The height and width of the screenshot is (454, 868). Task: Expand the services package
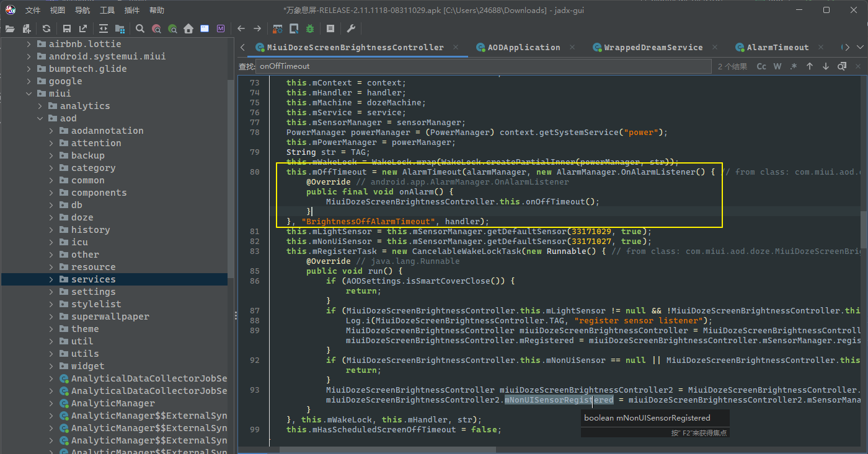51,279
